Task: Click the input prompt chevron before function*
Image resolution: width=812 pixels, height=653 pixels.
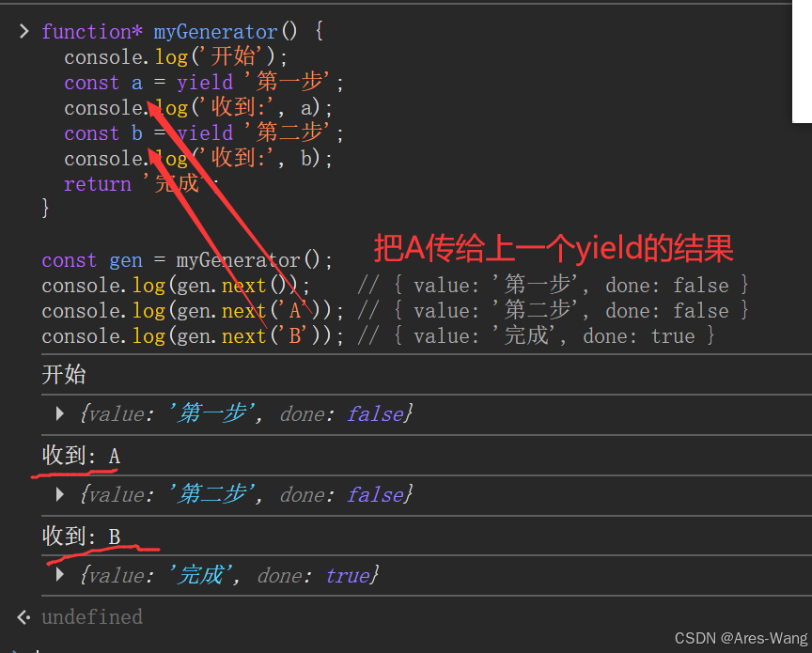Action: point(23,32)
